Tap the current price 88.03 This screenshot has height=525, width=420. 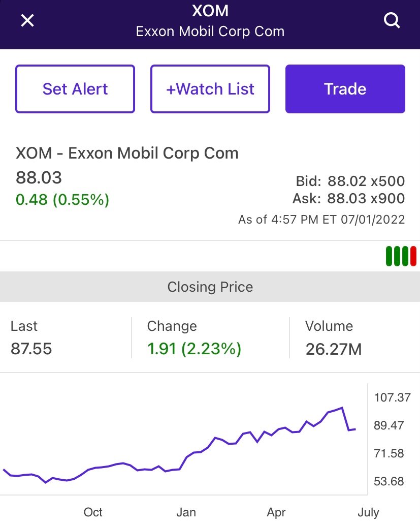[x=39, y=177]
